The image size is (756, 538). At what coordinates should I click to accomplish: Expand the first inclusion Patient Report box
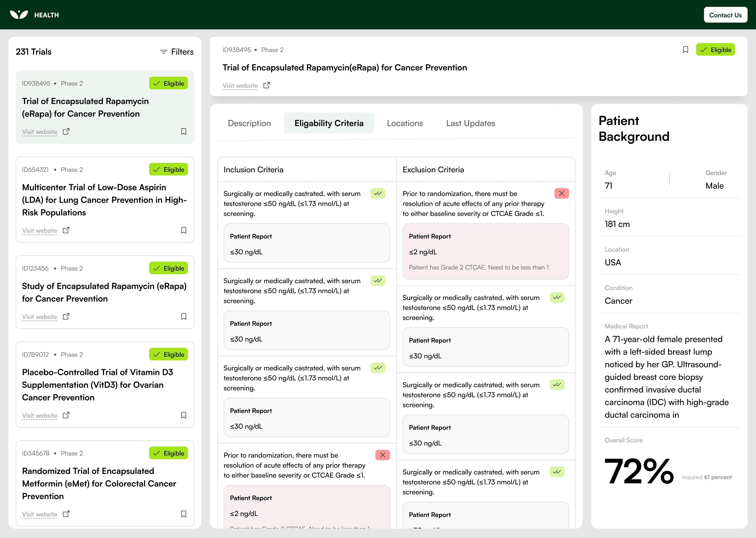307,243
